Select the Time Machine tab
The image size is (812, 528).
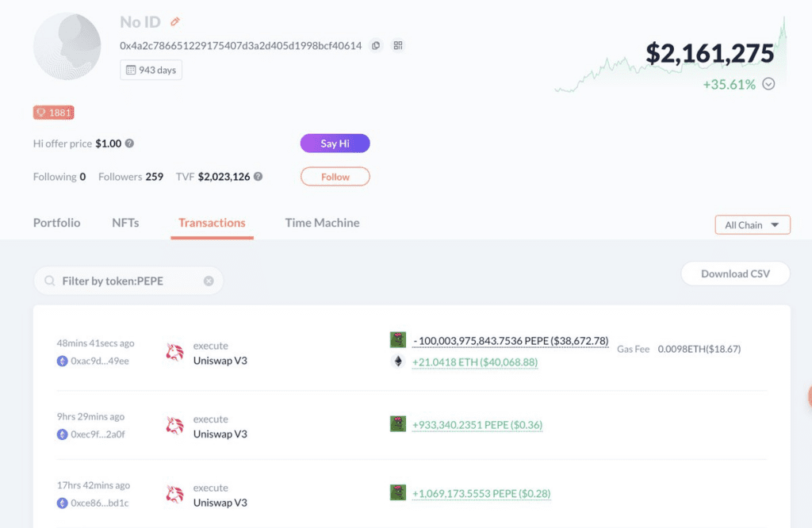[x=322, y=223]
